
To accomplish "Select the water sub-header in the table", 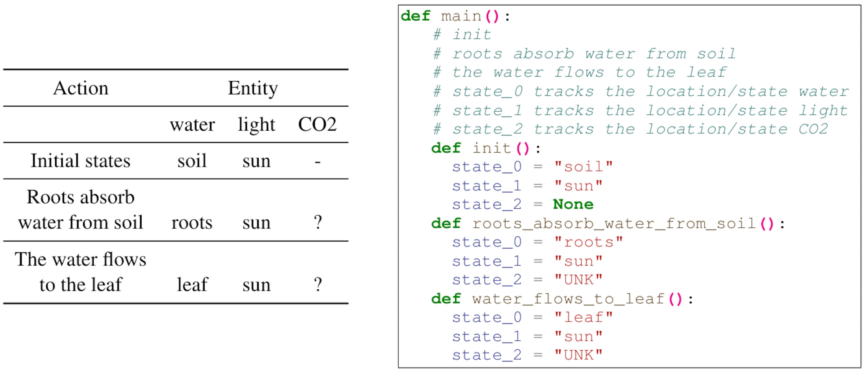I will (x=192, y=125).
